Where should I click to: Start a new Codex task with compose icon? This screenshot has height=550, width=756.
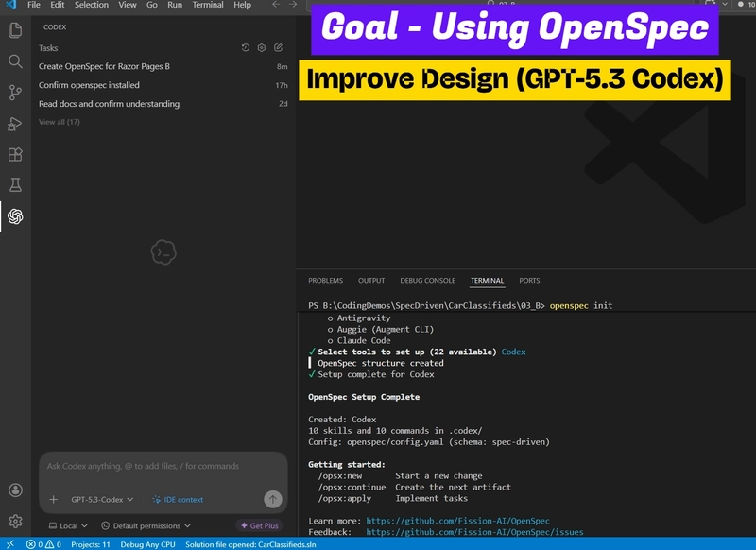(x=278, y=48)
